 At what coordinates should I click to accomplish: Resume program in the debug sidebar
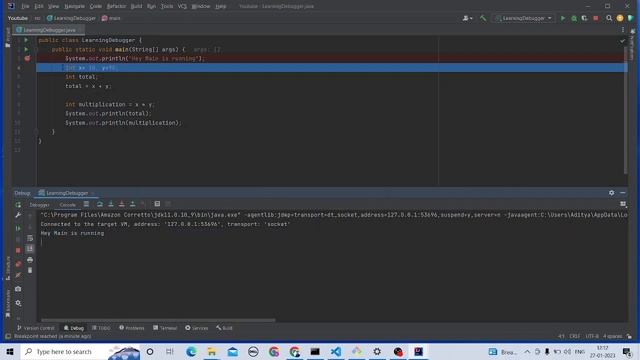18,229
